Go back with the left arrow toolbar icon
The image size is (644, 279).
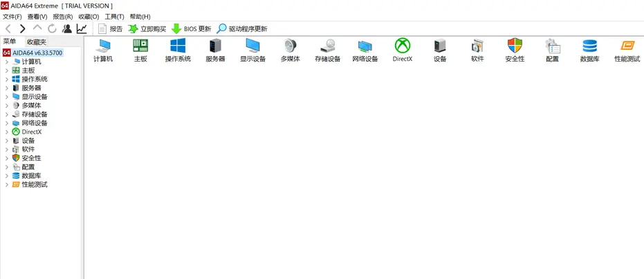[8, 29]
